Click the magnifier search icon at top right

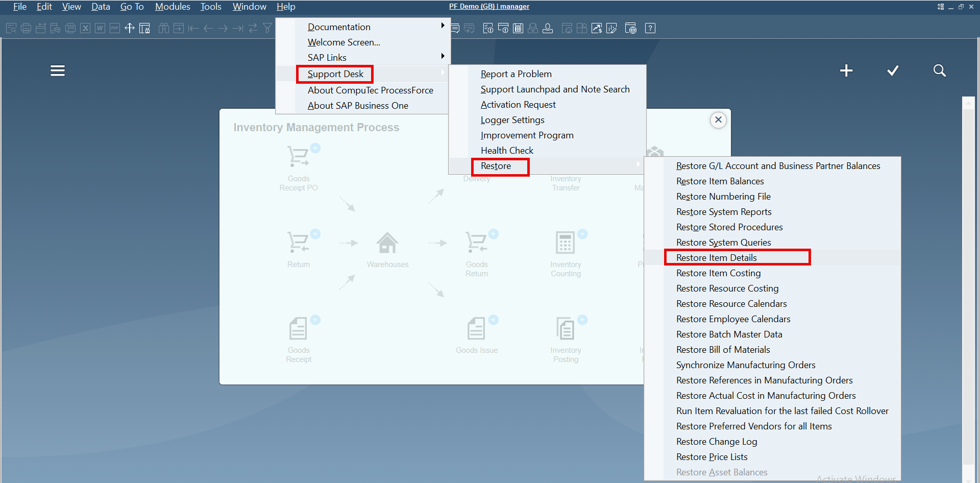(x=939, y=70)
